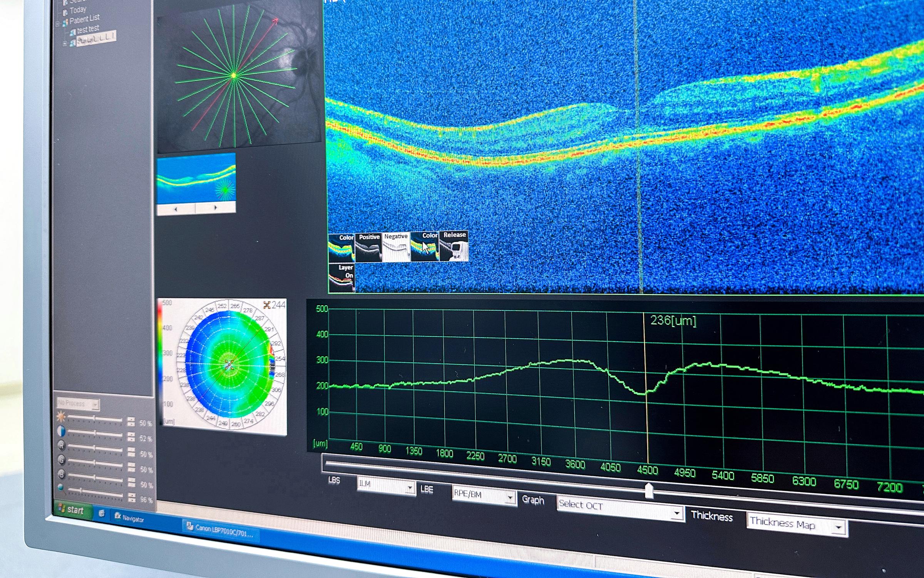Click the brightness sun icon
924x578 pixels.
click(x=61, y=417)
